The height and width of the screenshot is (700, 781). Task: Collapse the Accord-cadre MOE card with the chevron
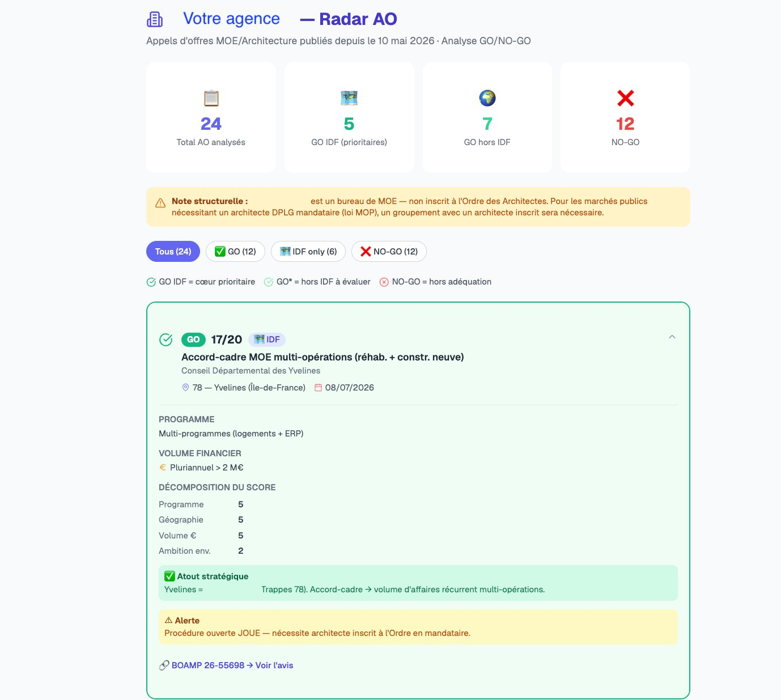pos(672,337)
